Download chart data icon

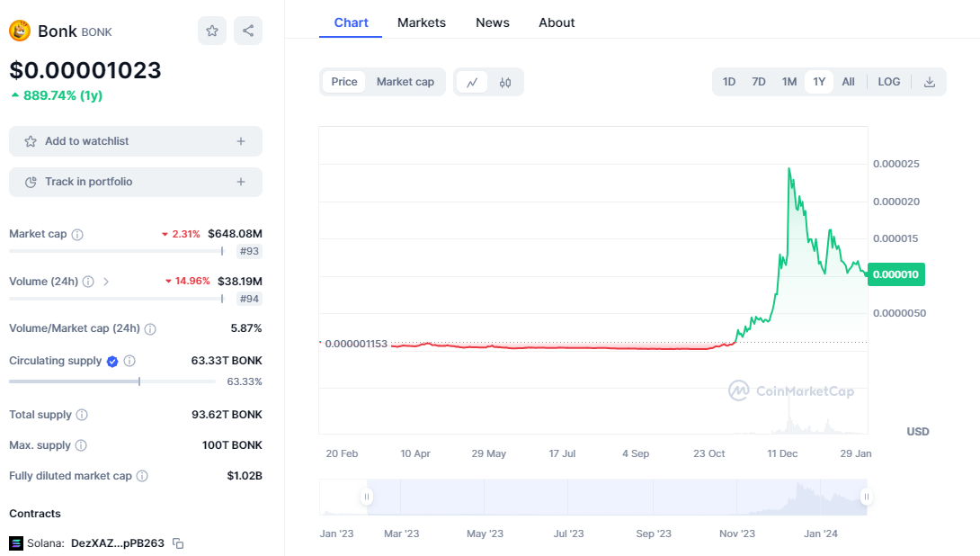[930, 82]
